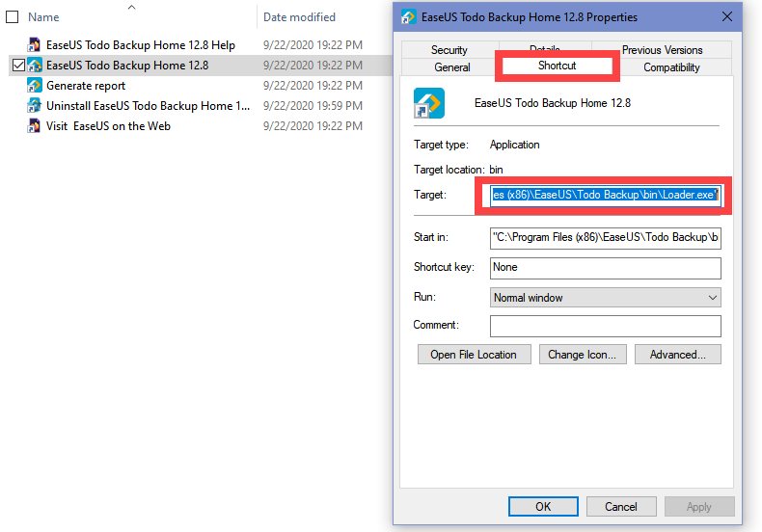Click inside the Target path field

pos(605,195)
